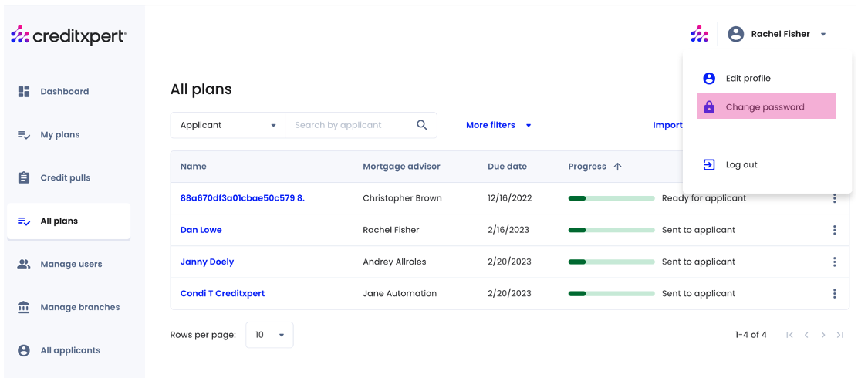Open My plans in the sidebar
Viewport: 868px width, 378px height.
(x=69, y=134)
